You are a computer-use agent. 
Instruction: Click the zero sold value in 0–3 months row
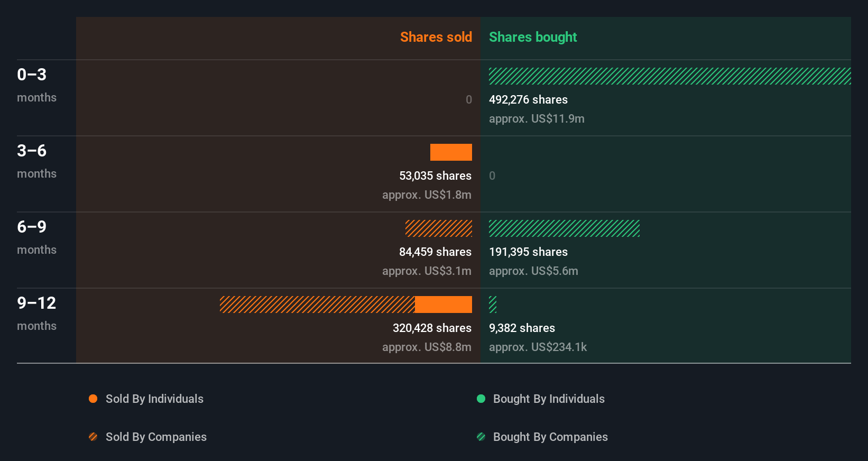coord(468,100)
